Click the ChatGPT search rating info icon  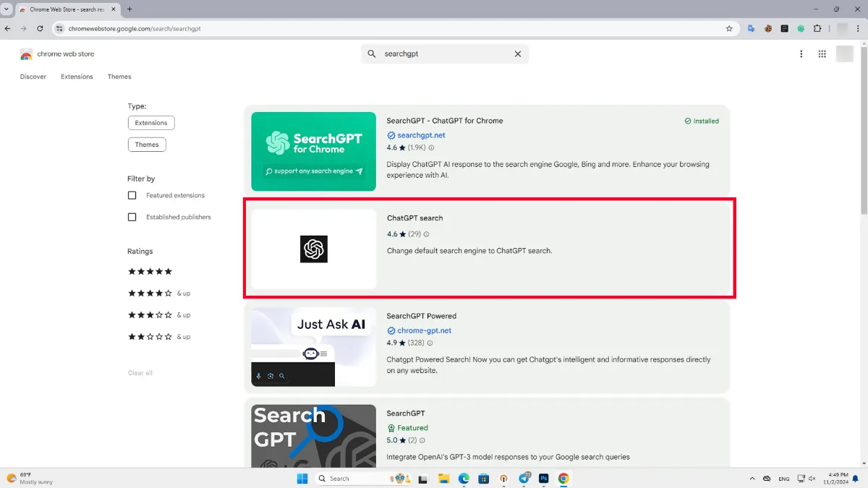426,234
